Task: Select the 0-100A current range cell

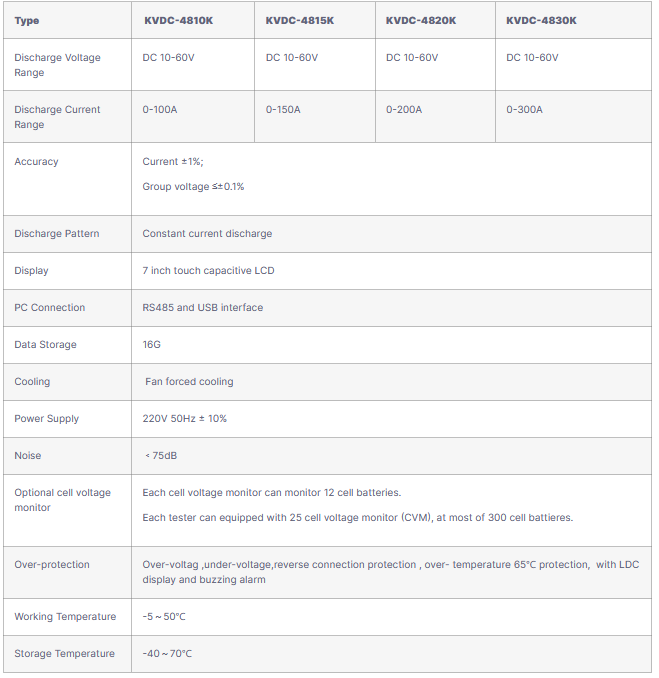Action: pos(160,109)
